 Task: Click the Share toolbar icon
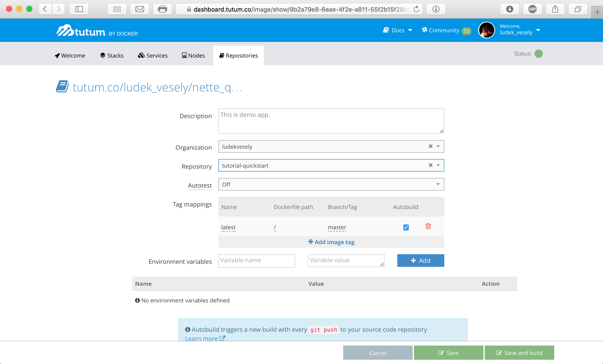pos(555,9)
